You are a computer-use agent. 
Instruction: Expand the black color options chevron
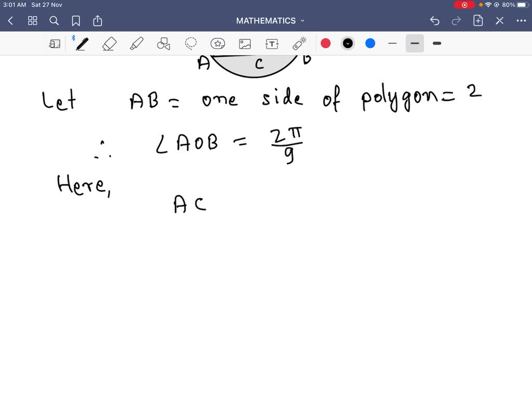coord(347,43)
